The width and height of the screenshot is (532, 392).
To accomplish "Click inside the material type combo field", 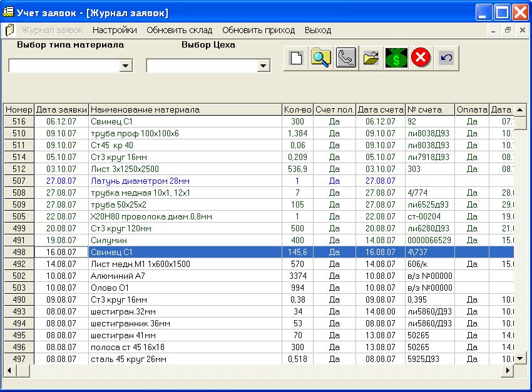I will (x=64, y=66).
